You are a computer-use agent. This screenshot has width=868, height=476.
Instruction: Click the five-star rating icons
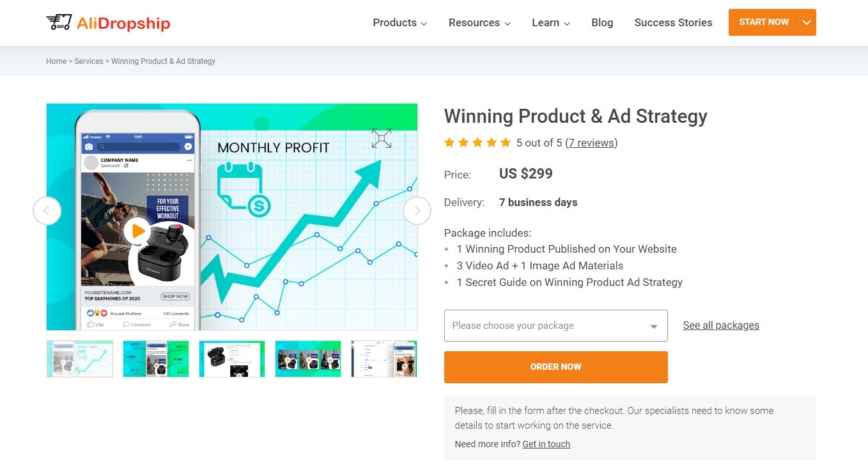pos(477,143)
